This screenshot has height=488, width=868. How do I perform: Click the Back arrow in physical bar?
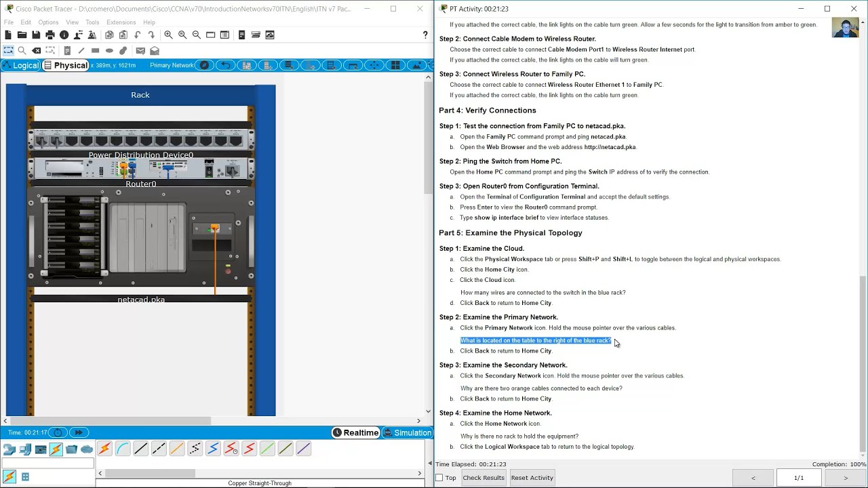tap(225, 65)
